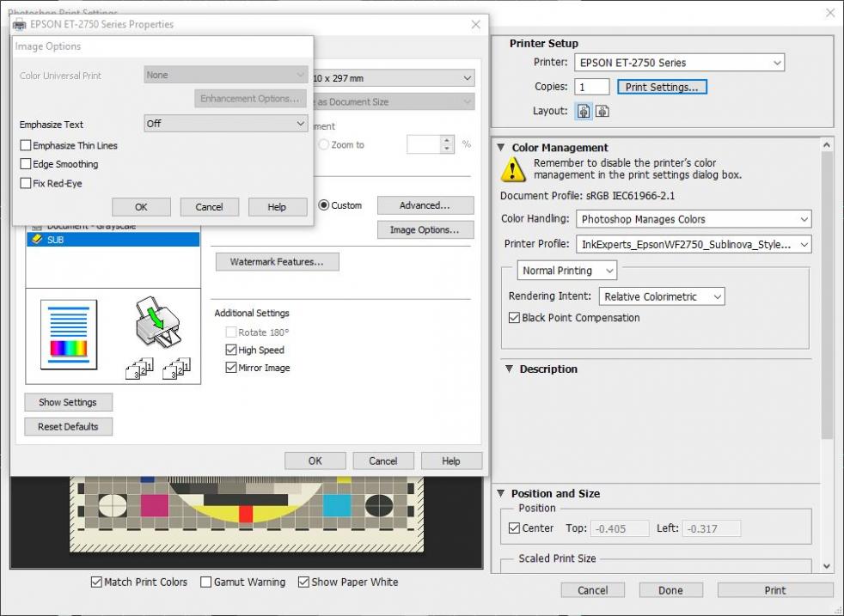
Task: Select the SUB preset in the list
Action: pyautogui.click(x=113, y=240)
